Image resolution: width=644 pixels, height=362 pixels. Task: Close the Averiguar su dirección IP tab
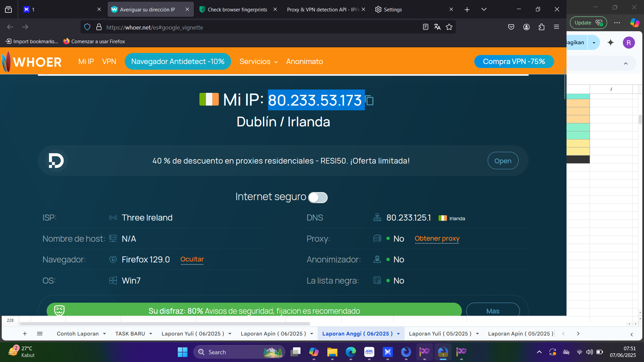click(187, 9)
